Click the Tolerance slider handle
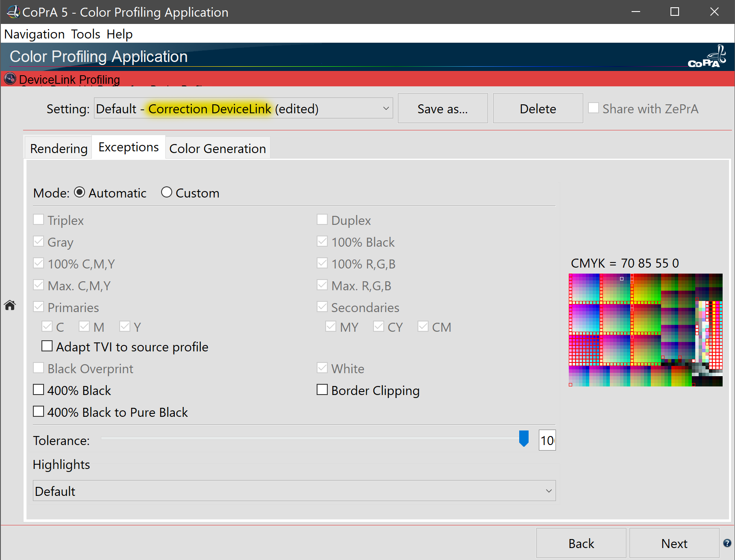 [x=523, y=439]
